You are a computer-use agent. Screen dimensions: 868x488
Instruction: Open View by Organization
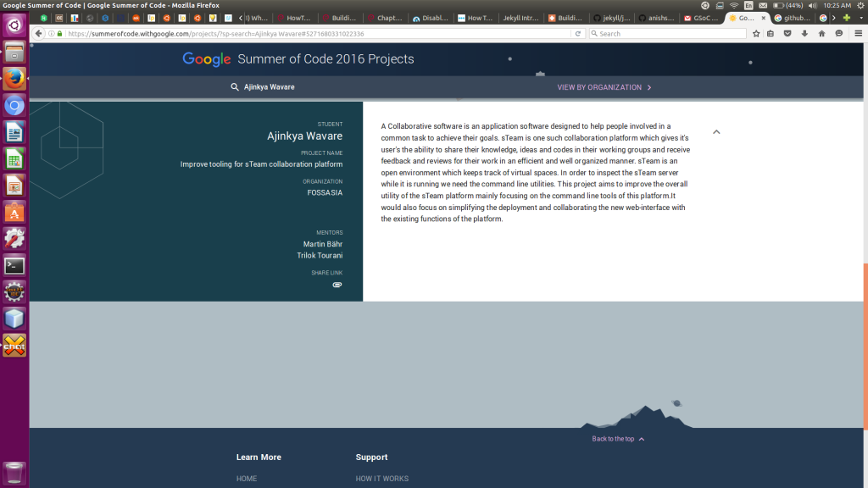click(604, 87)
